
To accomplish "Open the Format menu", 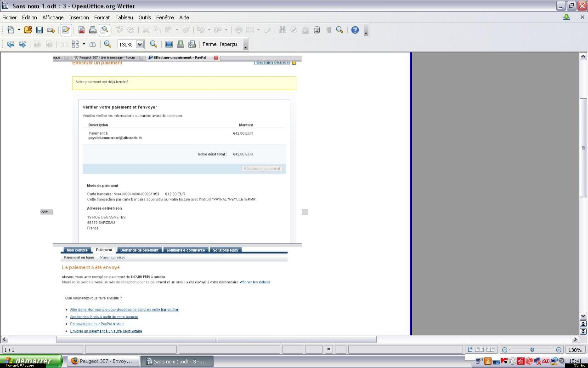I will 102,17.
